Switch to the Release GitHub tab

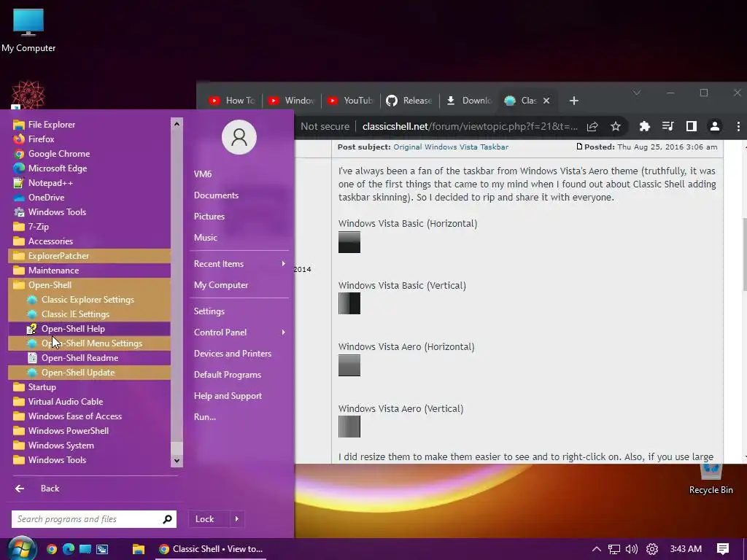[x=409, y=101]
